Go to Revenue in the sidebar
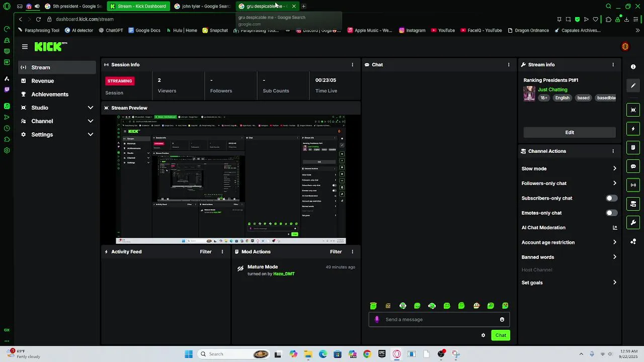This screenshot has width=644, height=362. [57, 81]
